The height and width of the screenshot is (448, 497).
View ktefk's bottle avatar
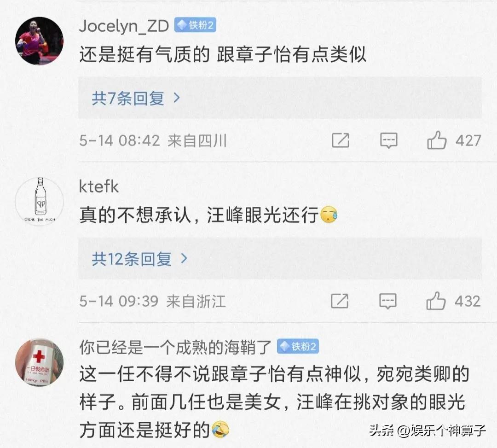click(39, 201)
